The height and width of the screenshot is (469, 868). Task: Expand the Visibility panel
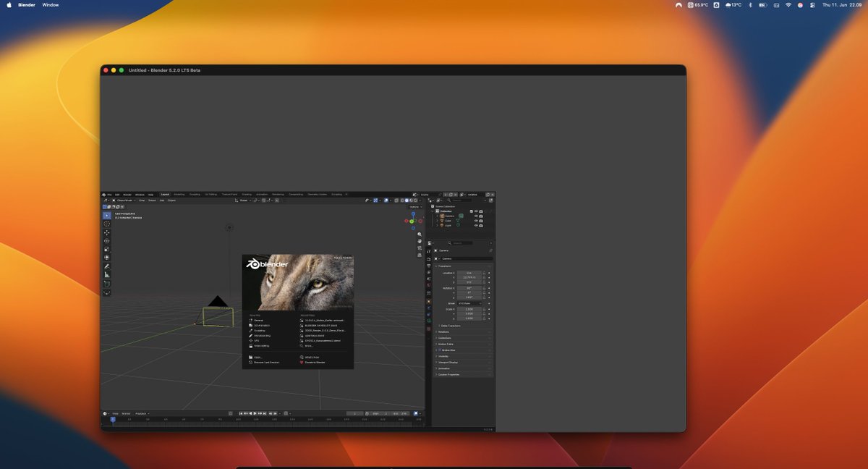click(463, 356)
